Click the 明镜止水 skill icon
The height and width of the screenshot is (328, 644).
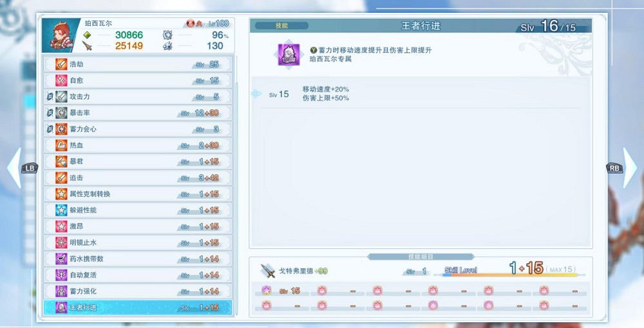pos(61,242)
